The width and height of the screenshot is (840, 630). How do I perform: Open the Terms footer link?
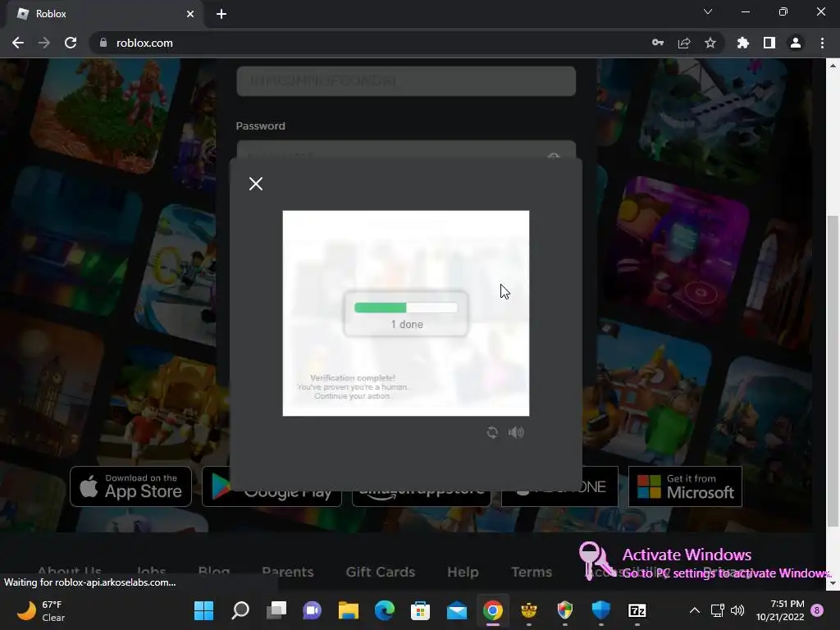tap(532, 572)
